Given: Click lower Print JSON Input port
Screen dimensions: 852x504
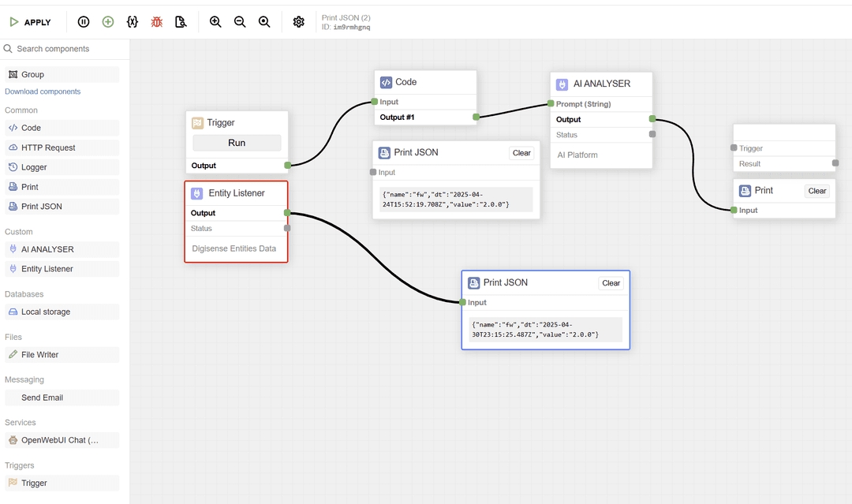Looking at the screenshot, I should 462,302.
